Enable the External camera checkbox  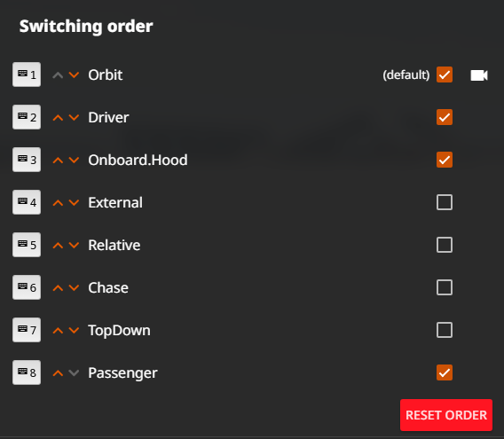pos(445,202)
